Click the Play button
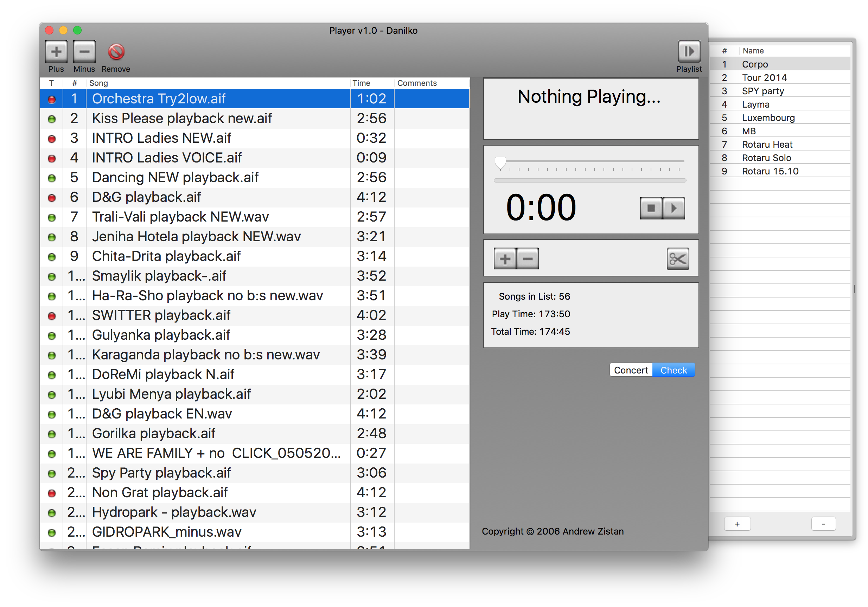Viewport: 868px width, 607px height. coord(674,208)
